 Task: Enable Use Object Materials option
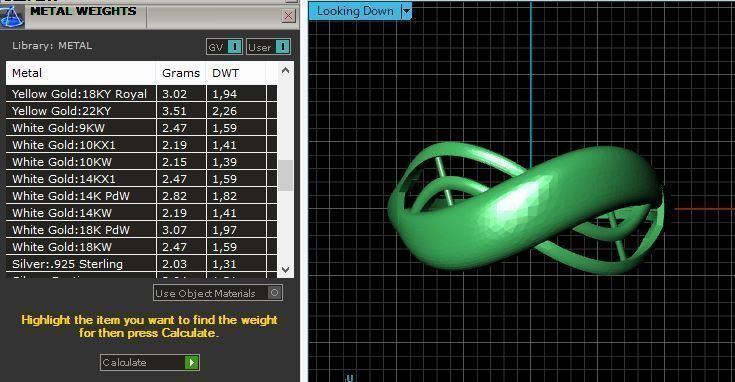[218, 293]
